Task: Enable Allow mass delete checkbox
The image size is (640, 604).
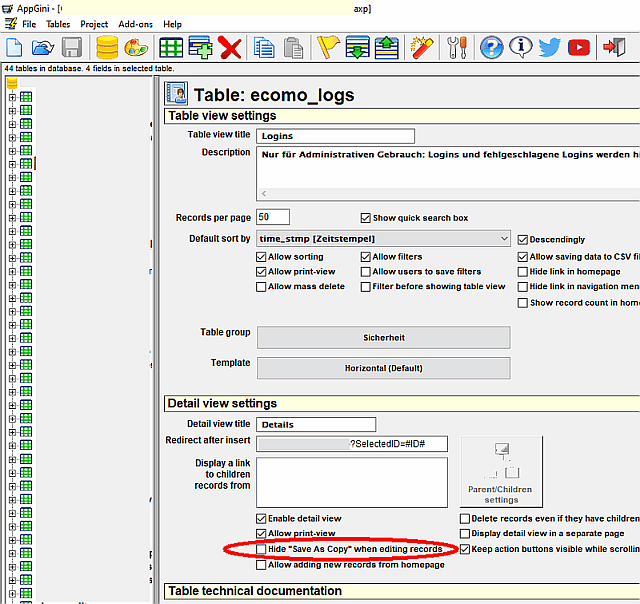Action: (261, 287)
